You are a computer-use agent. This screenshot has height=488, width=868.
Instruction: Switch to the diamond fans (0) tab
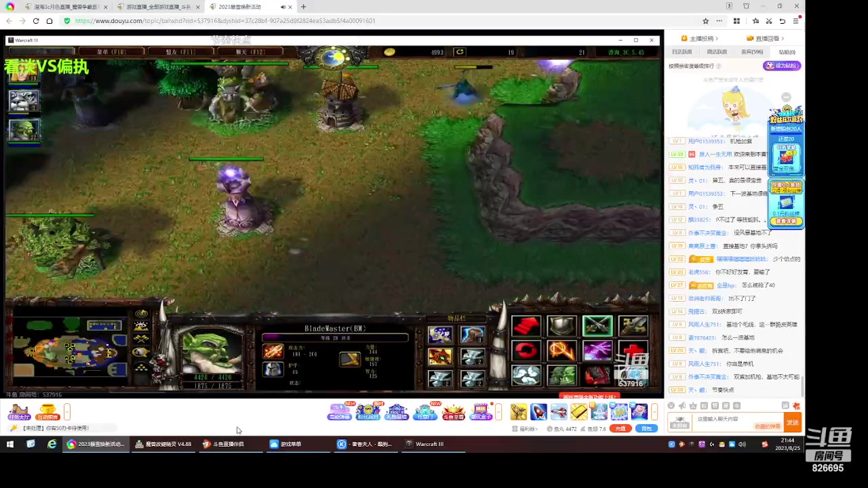point(787,52)
